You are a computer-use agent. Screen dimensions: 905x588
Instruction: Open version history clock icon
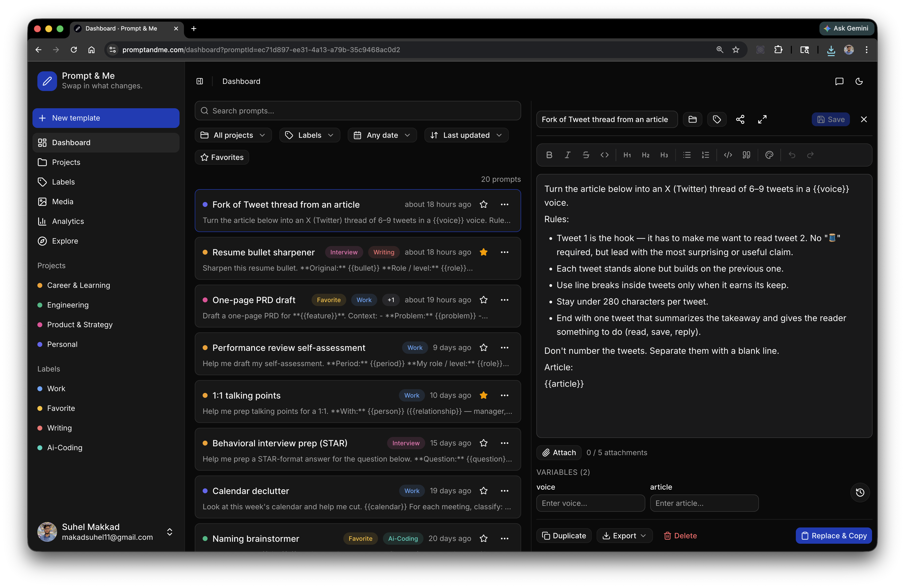point(860,493)
